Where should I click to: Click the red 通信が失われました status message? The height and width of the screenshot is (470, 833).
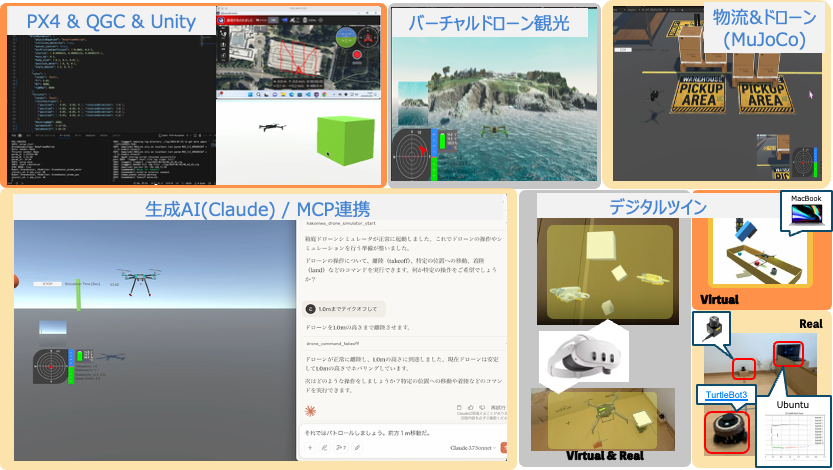pos(240,20)
